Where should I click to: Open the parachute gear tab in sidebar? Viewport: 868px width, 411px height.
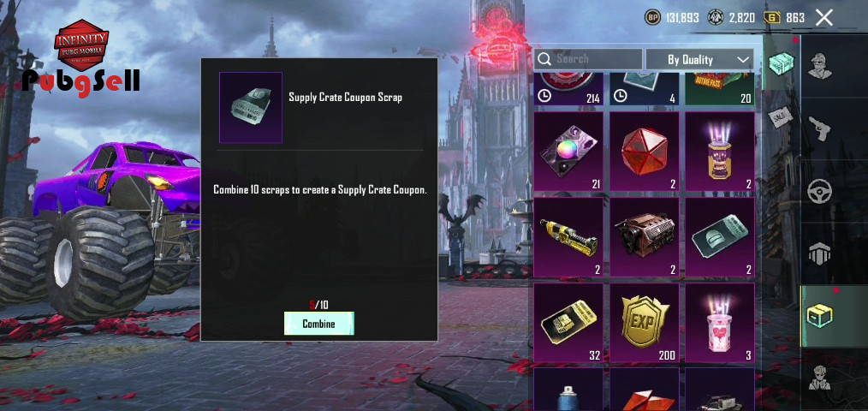pyautogui.click(x=819, y=254)
